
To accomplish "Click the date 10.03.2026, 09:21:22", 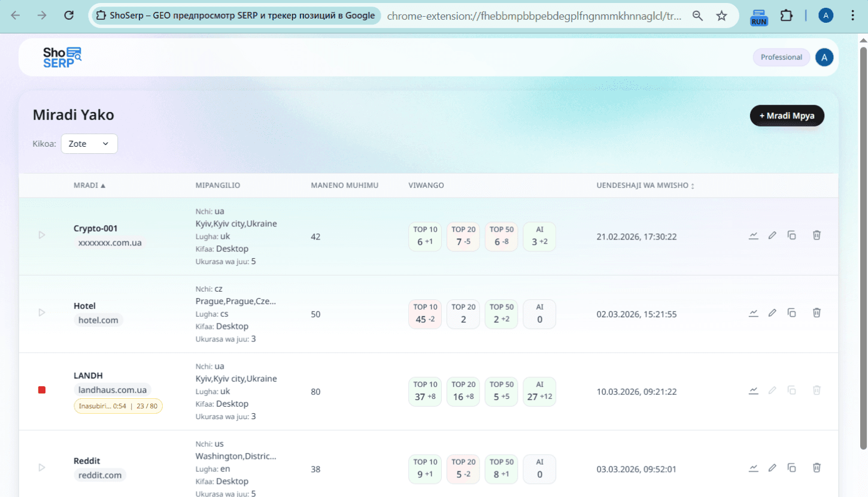I will click(x=637, y=392).
